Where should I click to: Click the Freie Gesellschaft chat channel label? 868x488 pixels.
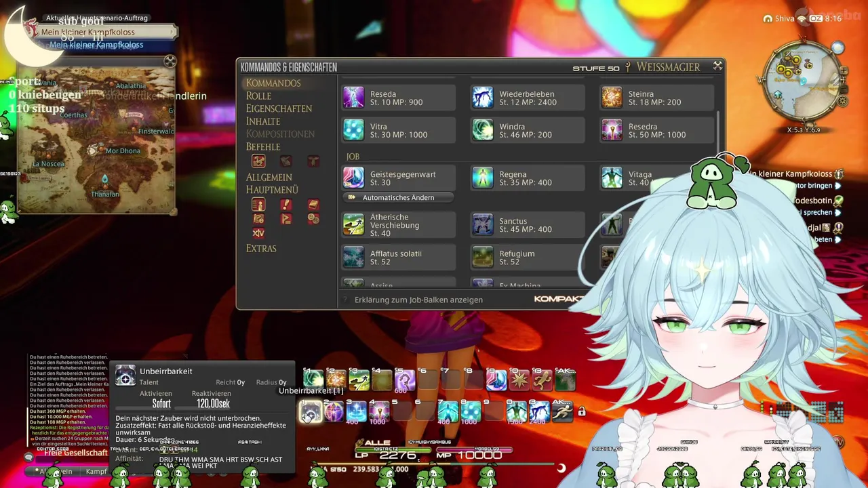pyautogui.click(x=76, y=453)
